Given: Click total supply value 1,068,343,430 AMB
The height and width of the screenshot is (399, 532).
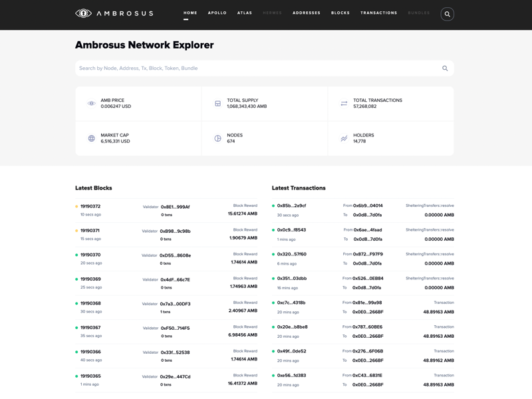Looking at the screenshot, I should tap(247, 106).
